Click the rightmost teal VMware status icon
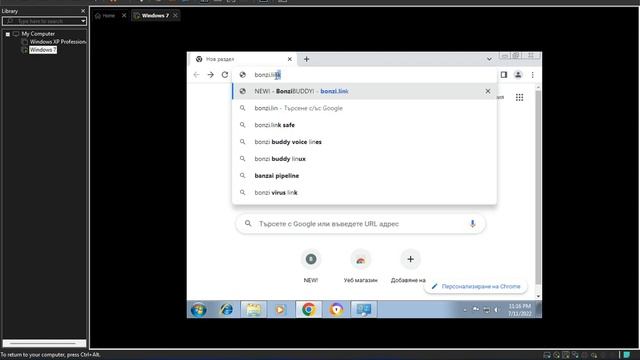The image size is (640, 360). (627, 355)
